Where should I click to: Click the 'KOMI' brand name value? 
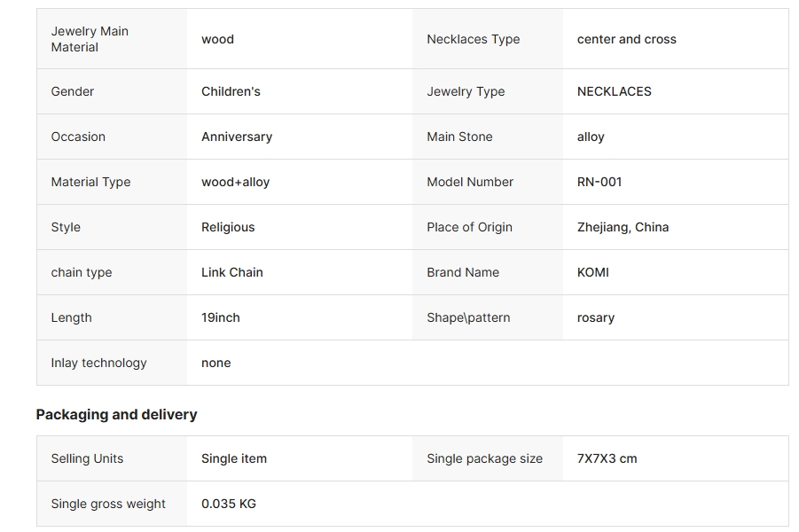tap(592, 272)
